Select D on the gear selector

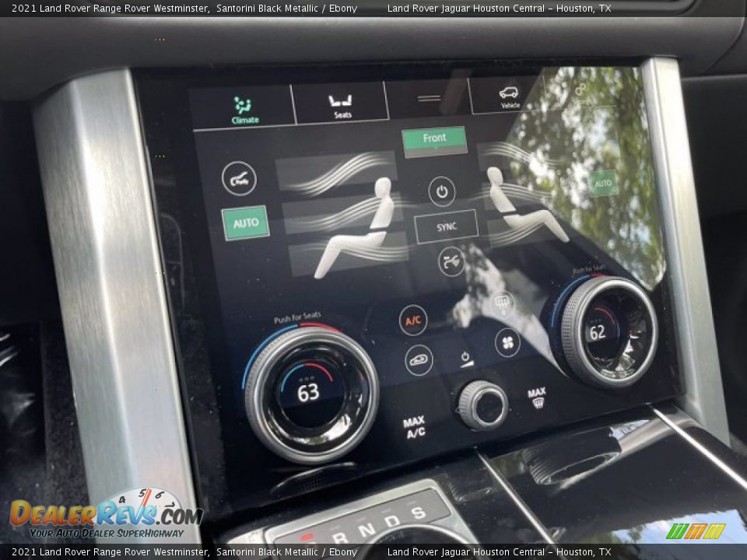(x=394, y=520)
